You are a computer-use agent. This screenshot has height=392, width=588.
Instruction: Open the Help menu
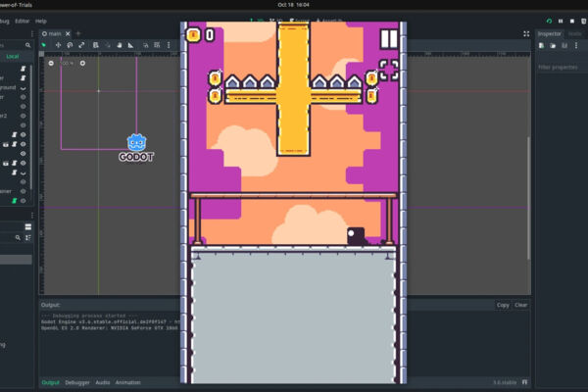[x=40, y=21]
